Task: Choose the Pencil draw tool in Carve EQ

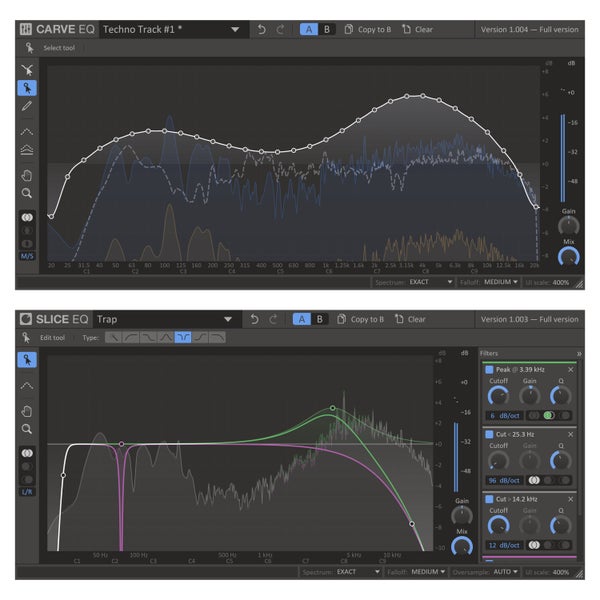Action: 27,106
